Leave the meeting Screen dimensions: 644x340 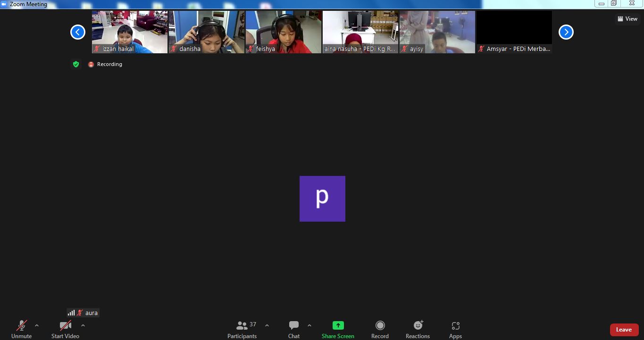[x=624, y=330]
